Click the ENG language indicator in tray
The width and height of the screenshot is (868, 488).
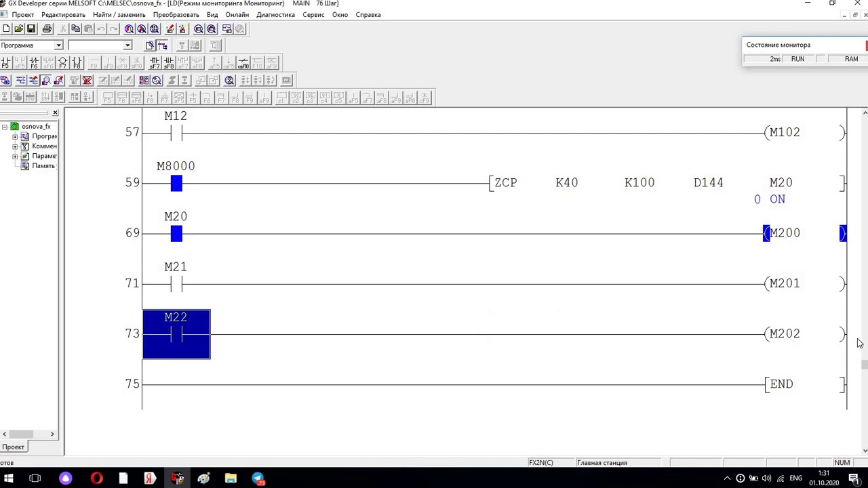(795, 479)
